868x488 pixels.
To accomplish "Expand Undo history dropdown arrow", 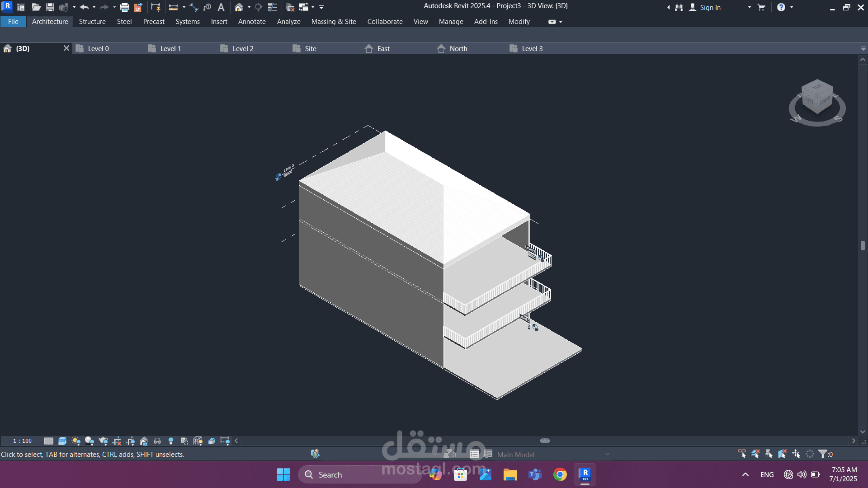I will click(x=94, y=7).
